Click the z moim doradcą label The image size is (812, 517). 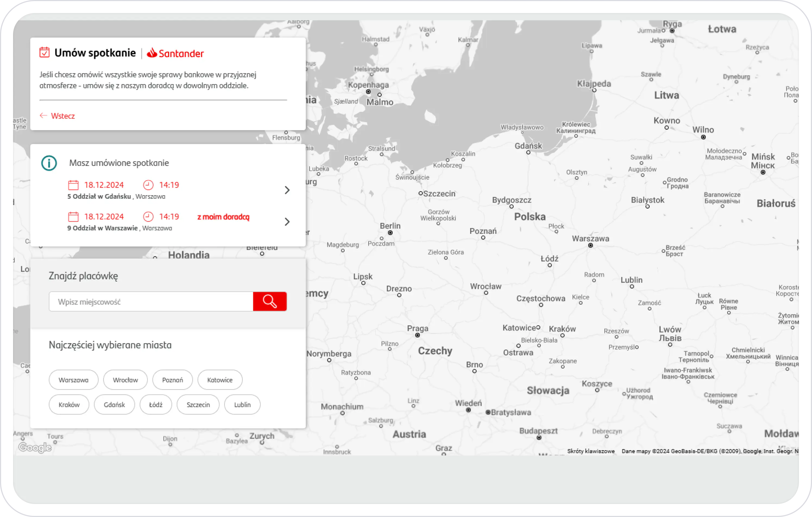pos(223,217)
